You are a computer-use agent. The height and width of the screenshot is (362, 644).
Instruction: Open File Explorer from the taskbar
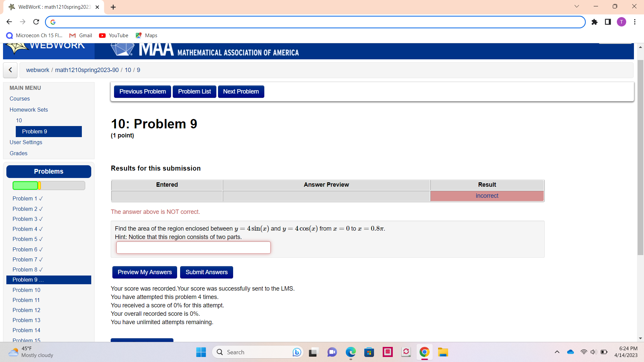443,352
